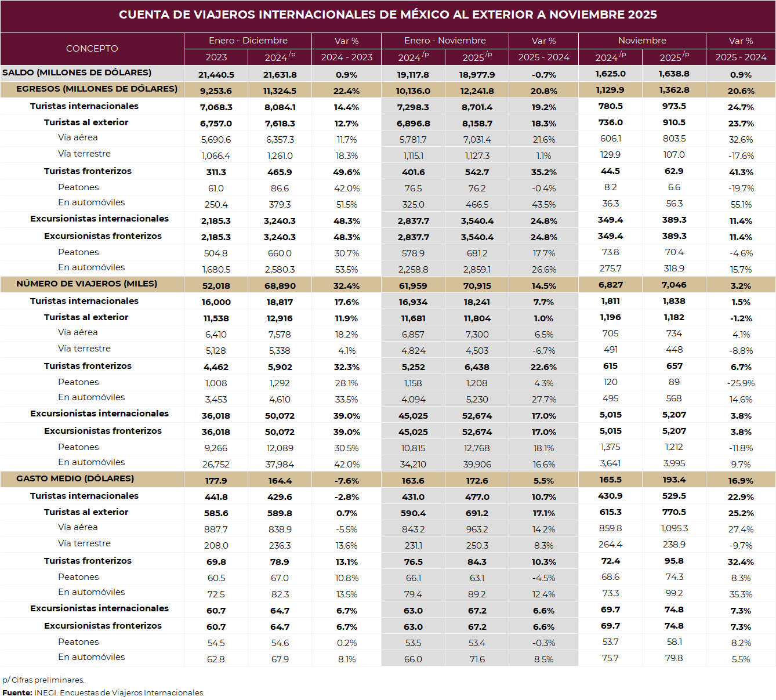Click the saldo value 21,440.5
The image size is (776, 700).
pos(216,75)
